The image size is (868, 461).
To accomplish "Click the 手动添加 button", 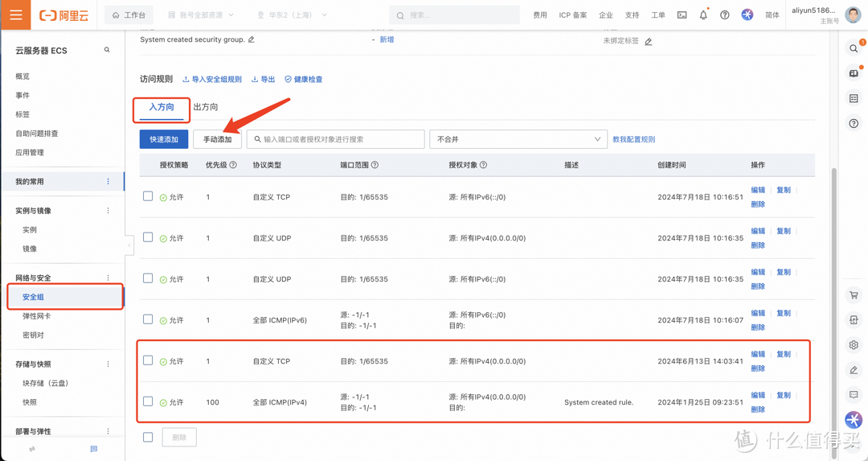I will click(217, 139).
